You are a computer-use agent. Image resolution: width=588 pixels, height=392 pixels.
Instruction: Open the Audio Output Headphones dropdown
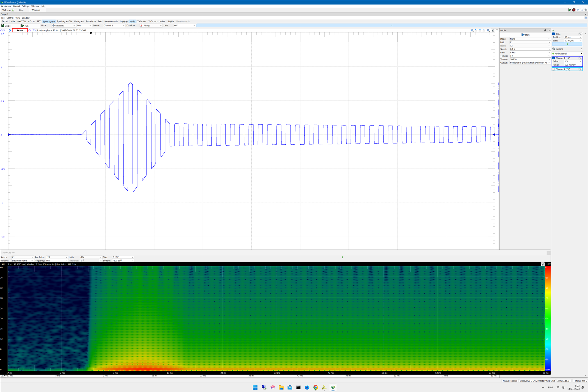coord(530,63)
